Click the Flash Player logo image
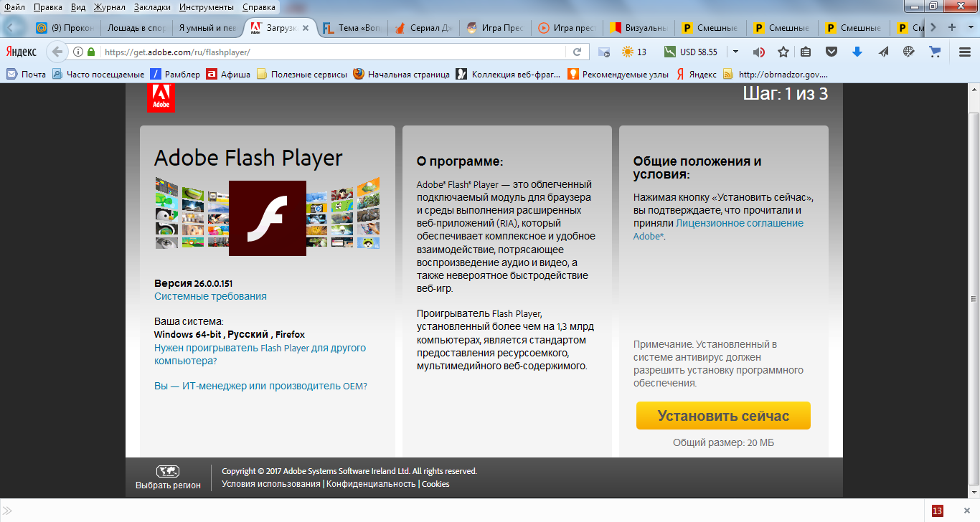980x522 pixels. point(268,218)
